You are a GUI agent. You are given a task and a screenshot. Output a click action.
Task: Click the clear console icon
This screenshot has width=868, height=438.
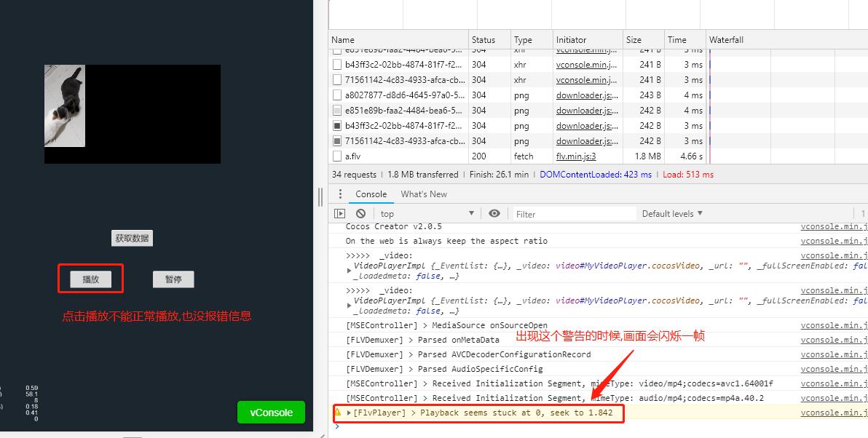coord(361,212)
